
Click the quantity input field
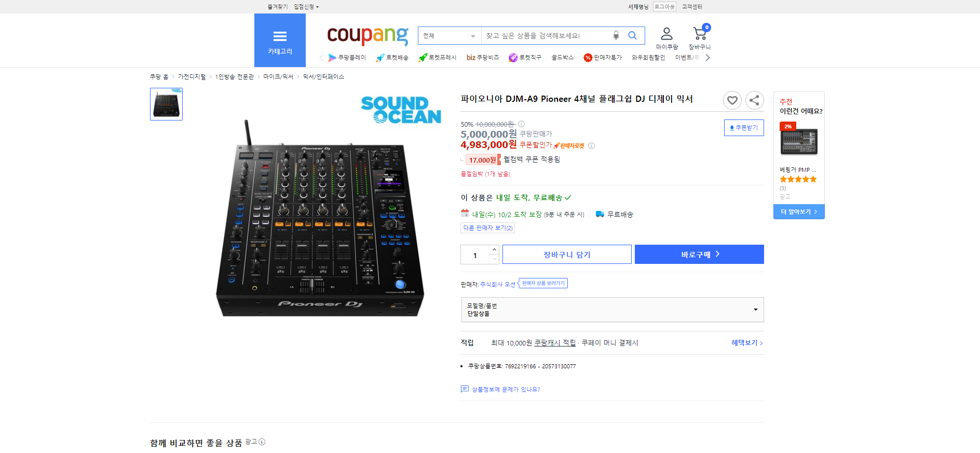point(475,255)
